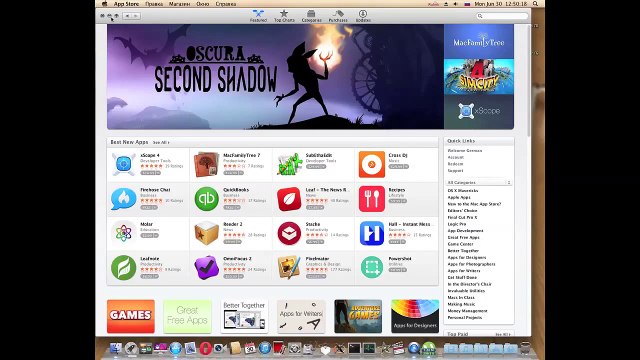The image size is (640, 360).
Task: Open the Reeder 2 app icon
Action: pos(206,233)
